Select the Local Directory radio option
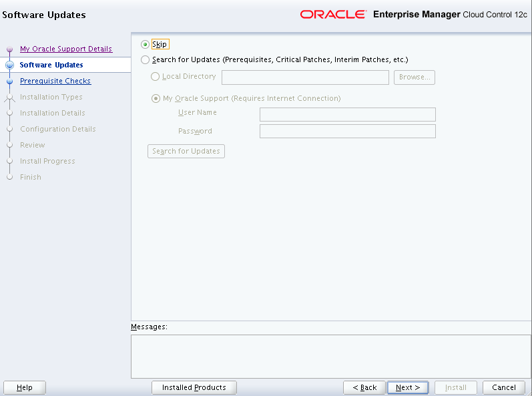The width and height of the screenshot is (532, 396). coord(156,77)
